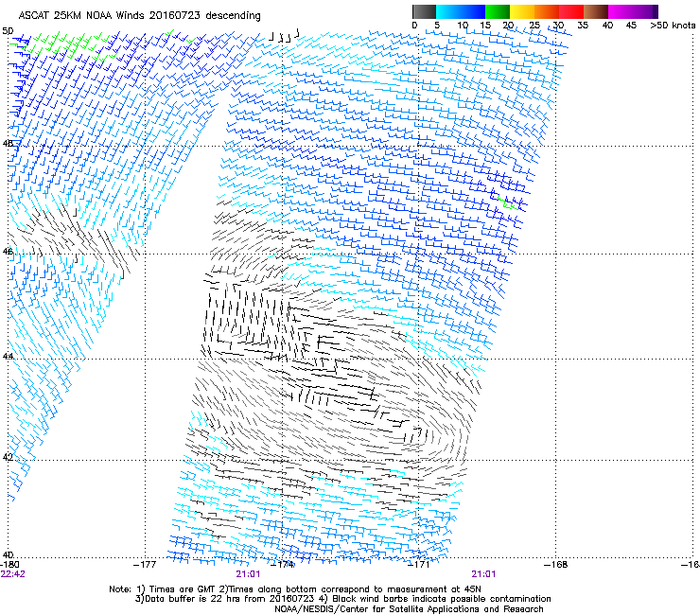Select the cyan-blue 5-15 knot color bar segment

[x=461, y=11]
